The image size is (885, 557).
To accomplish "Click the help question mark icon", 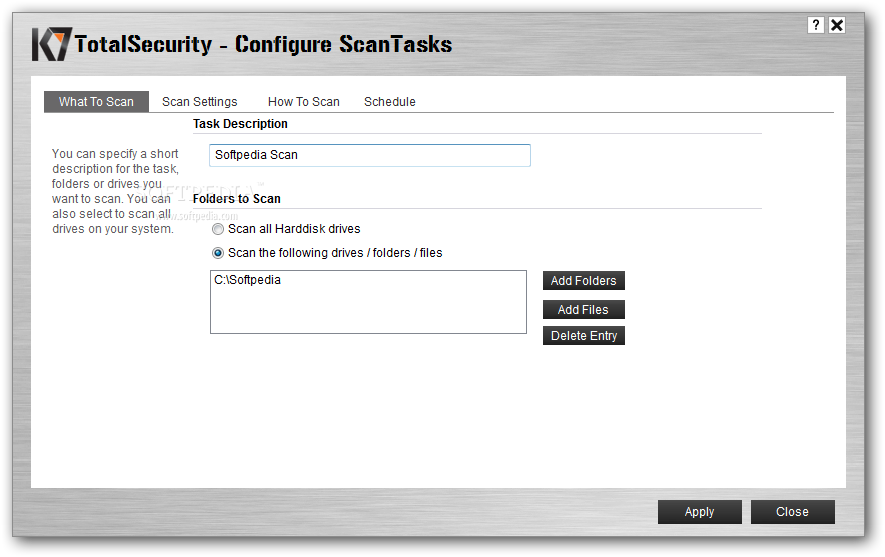I will 816,25.
